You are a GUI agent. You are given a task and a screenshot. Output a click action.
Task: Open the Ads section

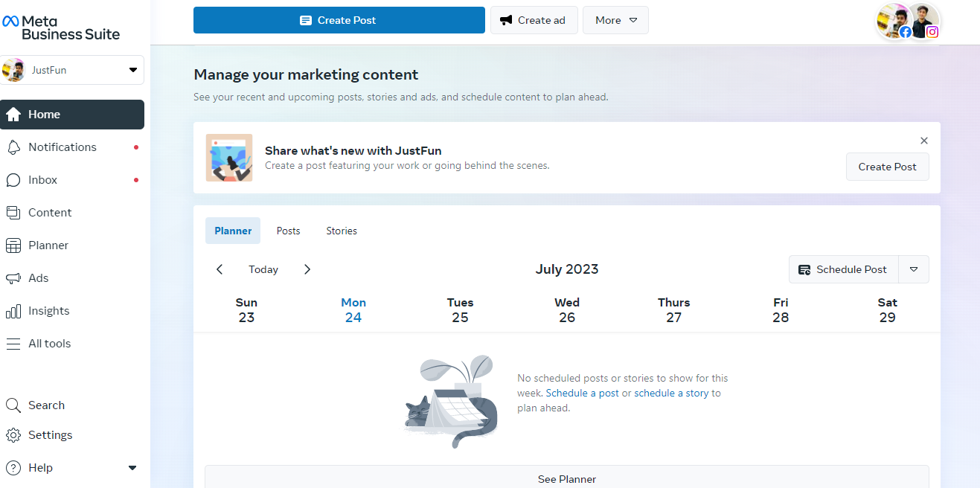(x=37, y=277)
